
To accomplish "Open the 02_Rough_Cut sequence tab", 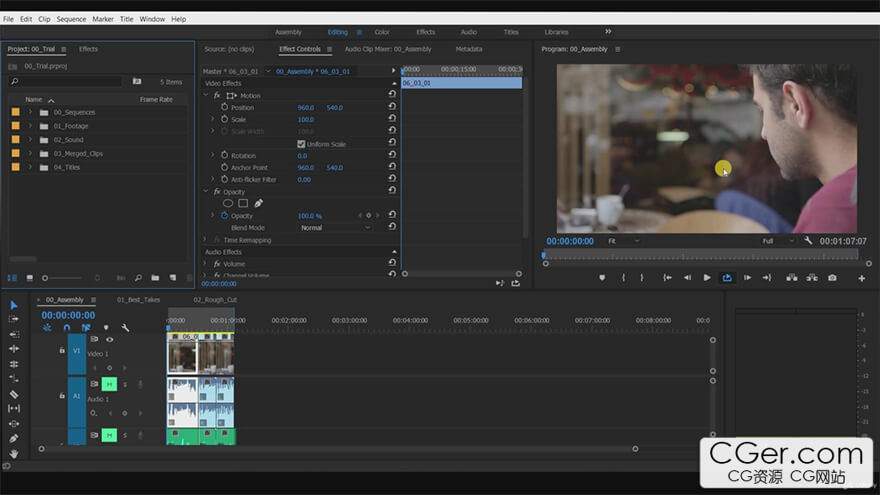I will click(215, 300).
